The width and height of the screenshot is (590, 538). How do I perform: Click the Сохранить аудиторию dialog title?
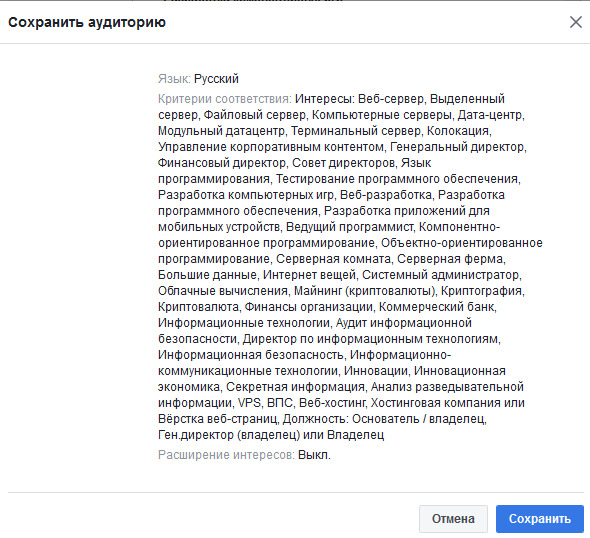pyautogui.click(x=87, y=22)
